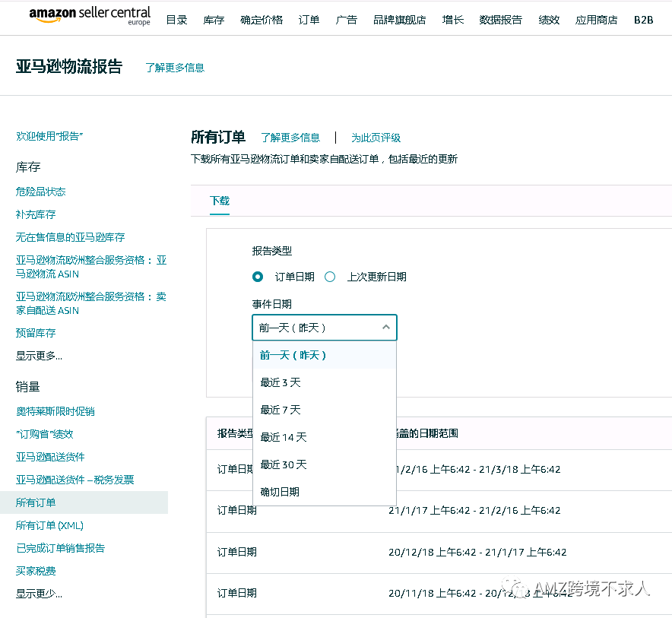Choose 确切日期 from the date options
The height and width of the screenshot is (618, 672).
point(281,491)
